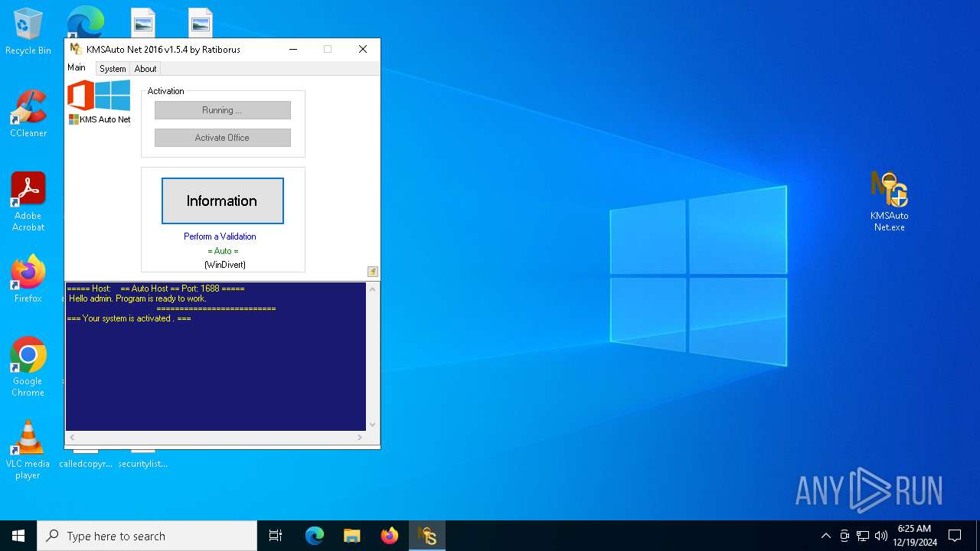Click the = Auto = mode label
The width and height of the screenshot is (980, 551).
pyautogui.click(x=223, y=251)
